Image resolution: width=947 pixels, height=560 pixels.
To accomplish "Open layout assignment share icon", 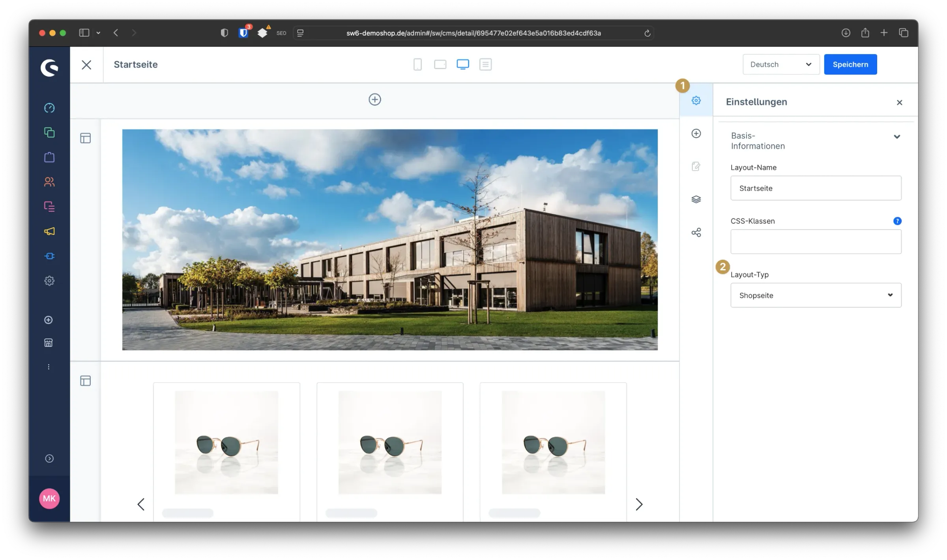I will 696,232.
